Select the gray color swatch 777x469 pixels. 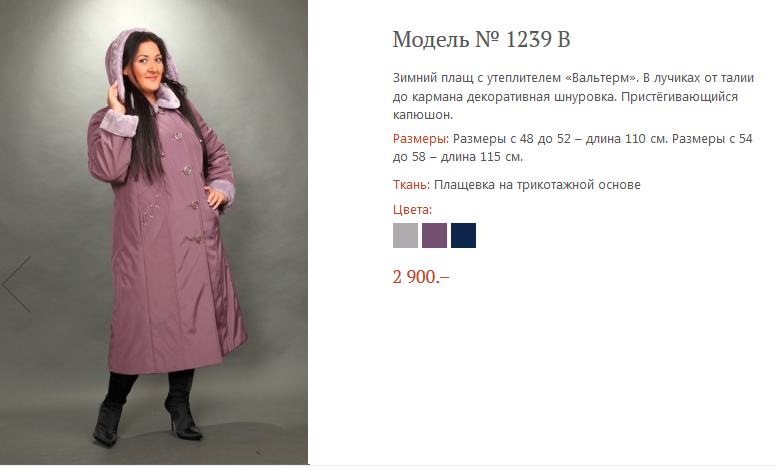tap(405, 235)
